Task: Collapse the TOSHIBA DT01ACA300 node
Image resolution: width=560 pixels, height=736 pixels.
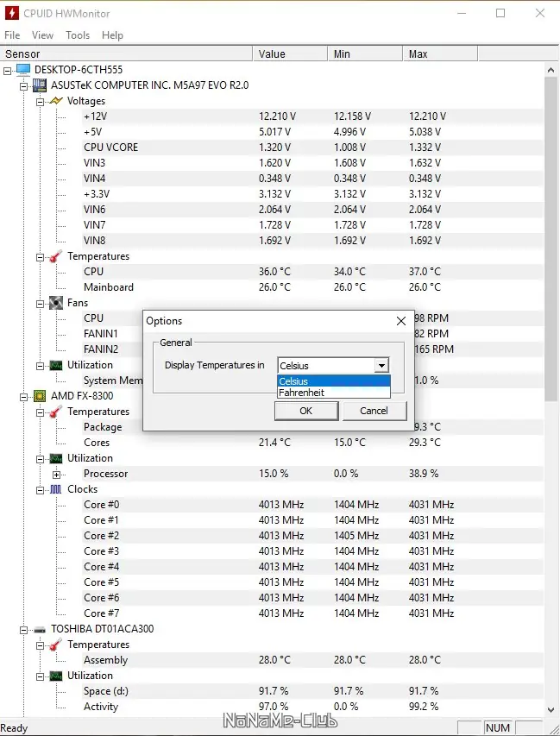Action: point(24,630)
